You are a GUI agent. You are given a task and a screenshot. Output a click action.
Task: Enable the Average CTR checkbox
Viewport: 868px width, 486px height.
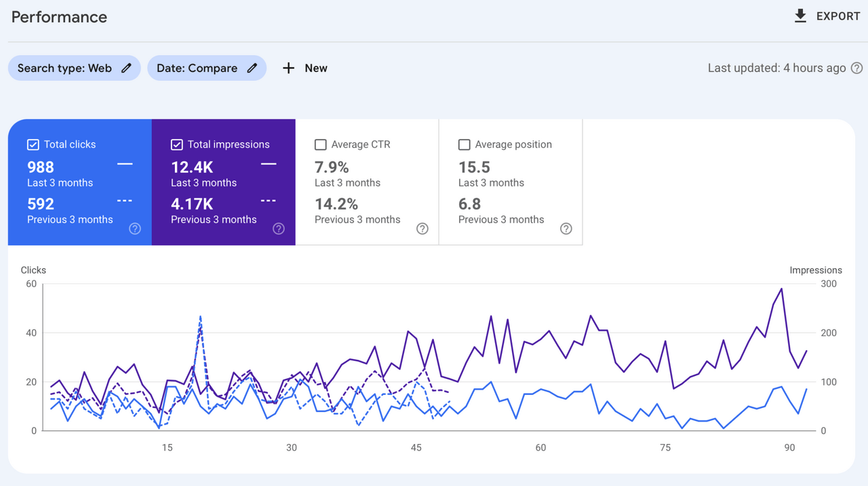pos(321,145)
